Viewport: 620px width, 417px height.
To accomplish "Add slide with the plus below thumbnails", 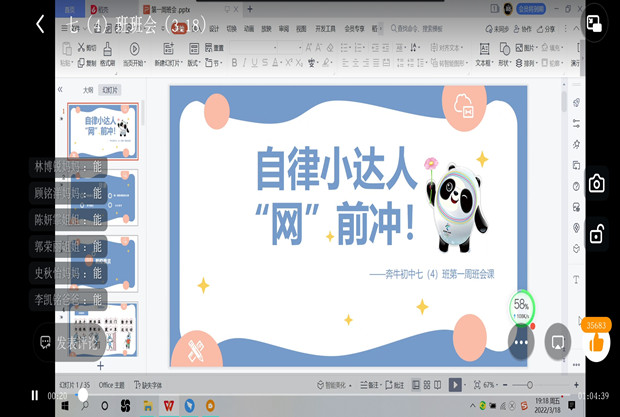I will pos(100,366).
